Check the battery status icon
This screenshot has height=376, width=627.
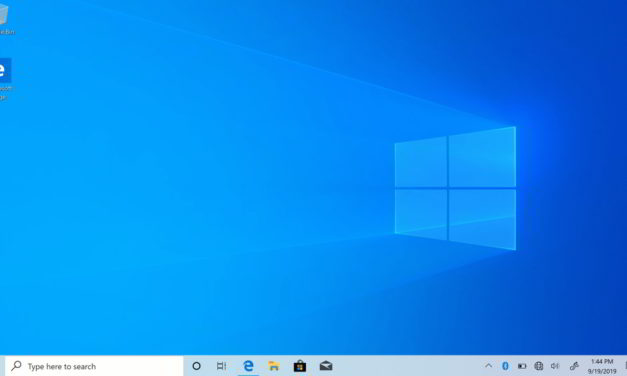[522, 366]
